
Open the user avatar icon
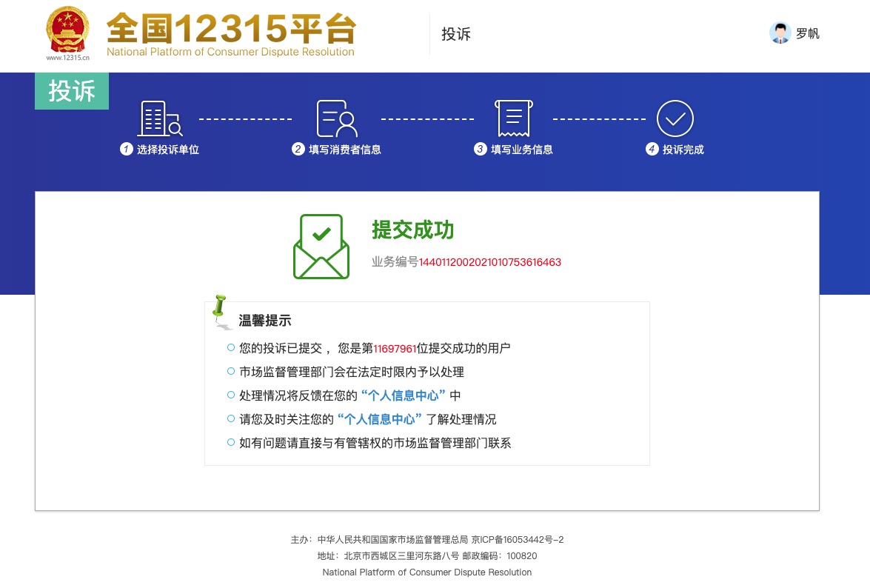[x=780, y=33]
